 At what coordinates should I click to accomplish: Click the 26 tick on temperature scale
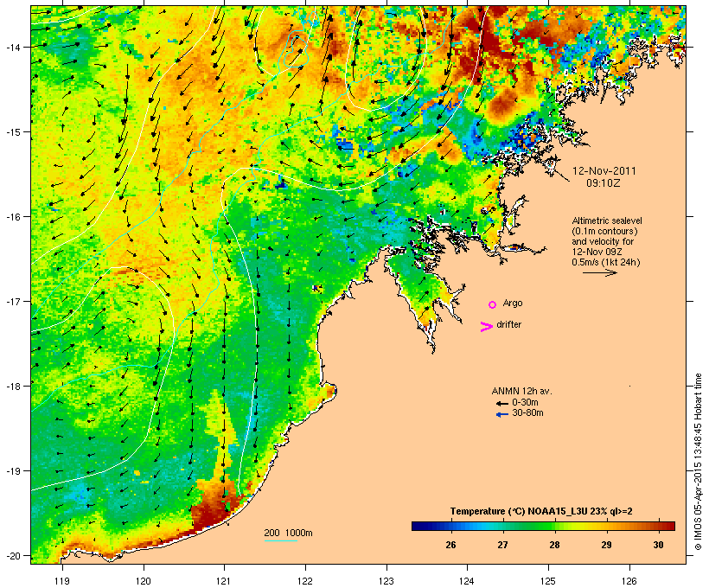coord(450,545)
